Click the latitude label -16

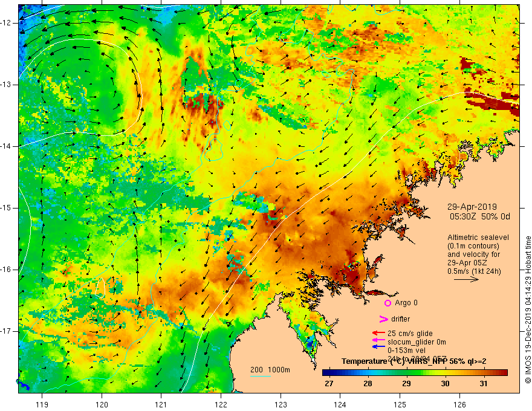coord(6,270)
